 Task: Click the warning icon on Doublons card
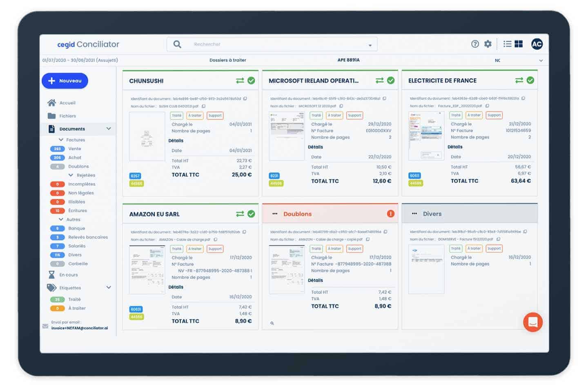click(x=390, y=214)
